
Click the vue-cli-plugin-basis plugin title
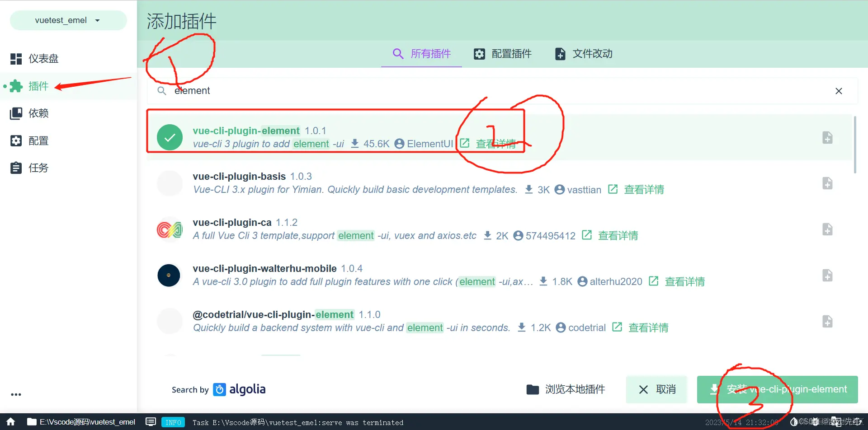pos(239,176)
